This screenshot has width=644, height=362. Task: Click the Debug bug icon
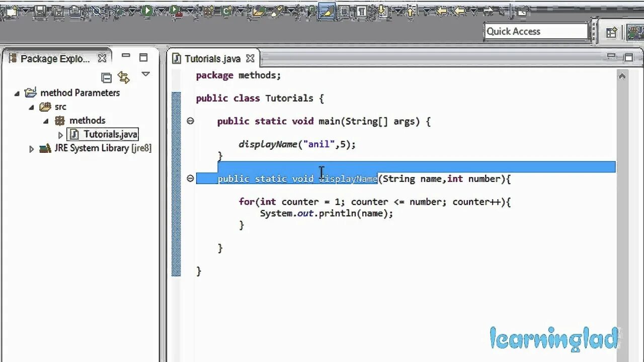(119, 11)
